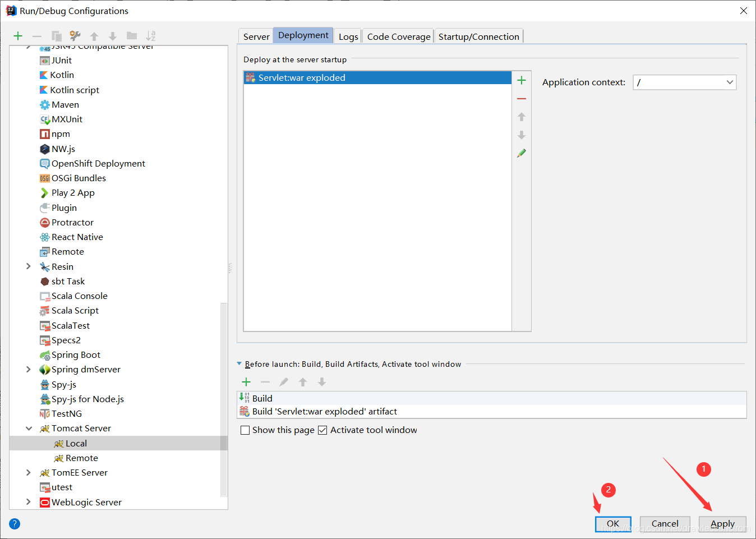Create new folder in configurations toolbar
Image resolution: width=756 pixels, height=539 pixels.
pos(132,36)
